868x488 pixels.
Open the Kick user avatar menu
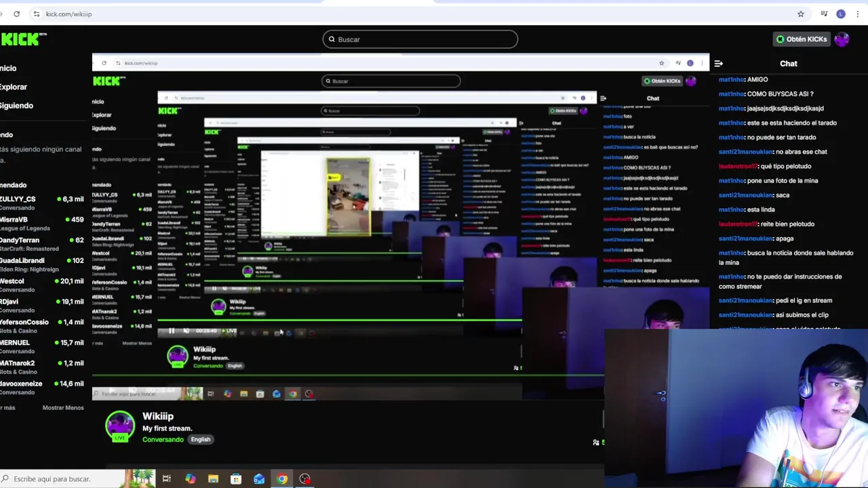[842, 39]
